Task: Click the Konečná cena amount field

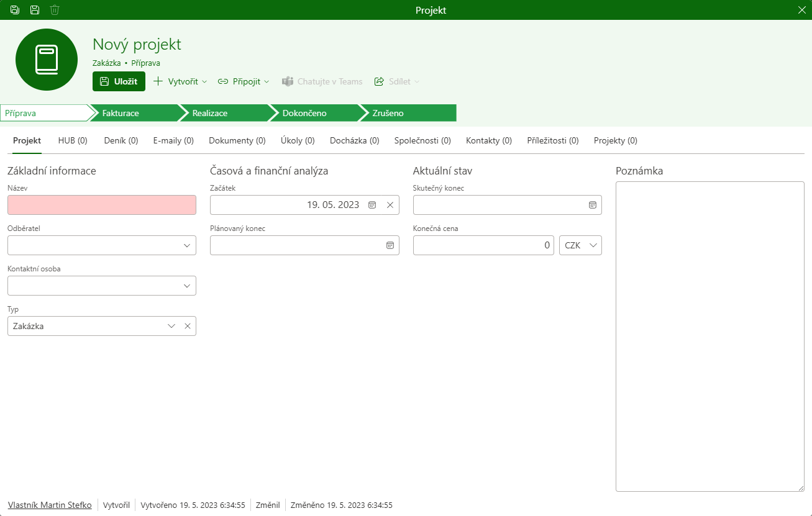Action: coord(483,245)
